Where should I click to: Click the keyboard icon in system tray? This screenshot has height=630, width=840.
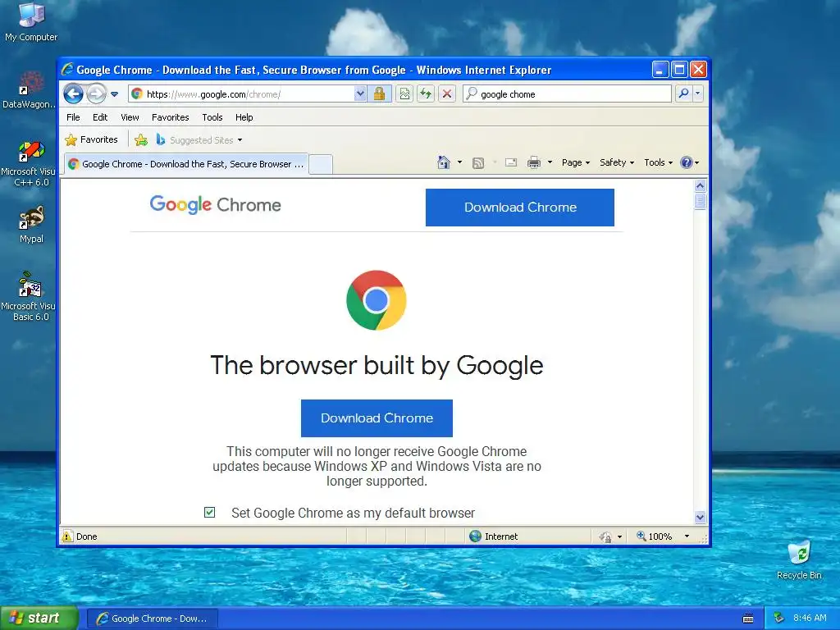[748, 619]
